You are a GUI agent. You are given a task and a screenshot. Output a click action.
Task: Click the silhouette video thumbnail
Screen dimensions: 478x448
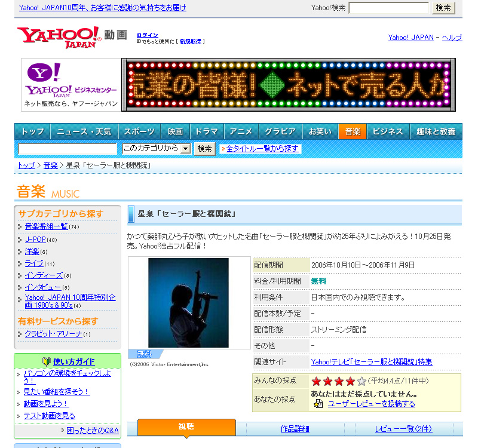coord(188,303)
